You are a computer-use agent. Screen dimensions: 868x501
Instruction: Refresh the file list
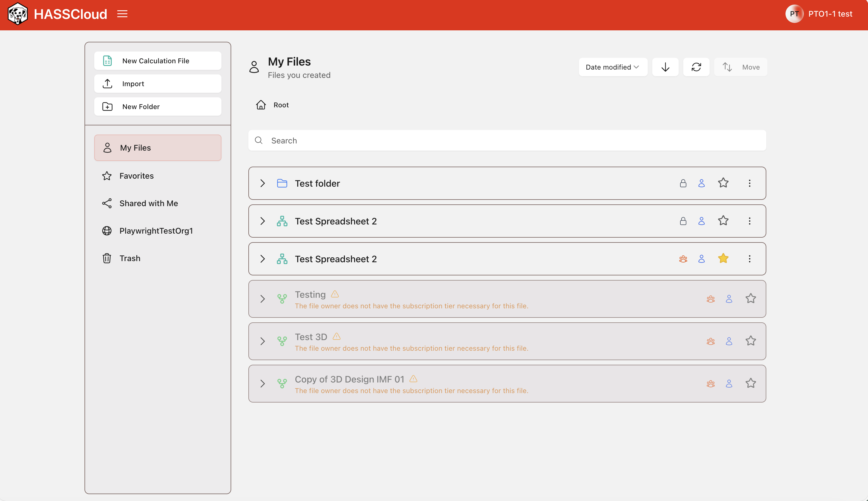696,67
